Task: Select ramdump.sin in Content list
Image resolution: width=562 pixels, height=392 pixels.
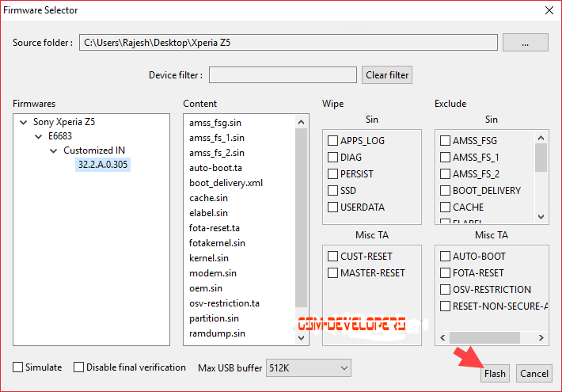Action: click(x=217, y=333)
